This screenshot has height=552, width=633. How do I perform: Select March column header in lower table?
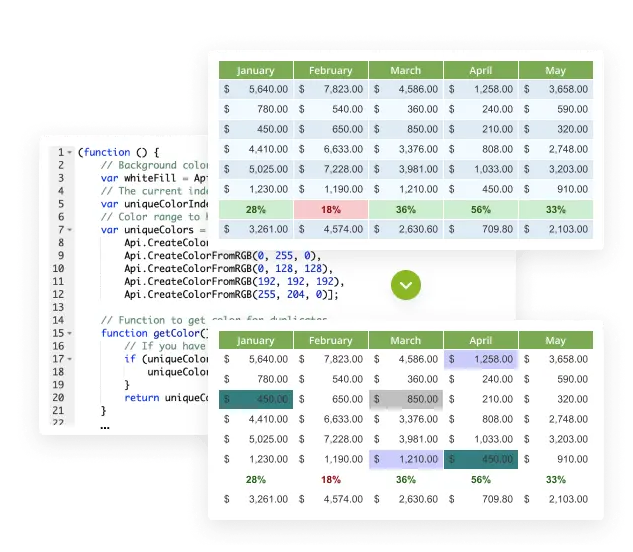(x=406, y=340)
